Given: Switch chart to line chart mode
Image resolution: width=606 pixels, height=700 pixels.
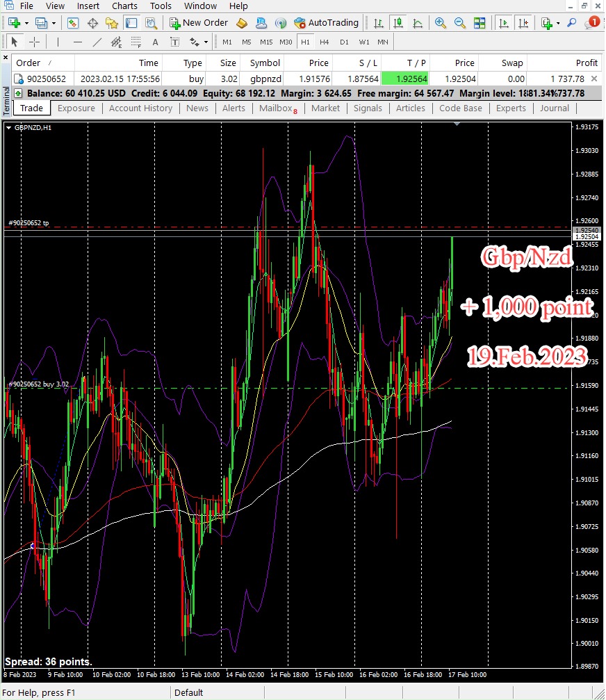Looking at the screenshot, I should (418, 23).
